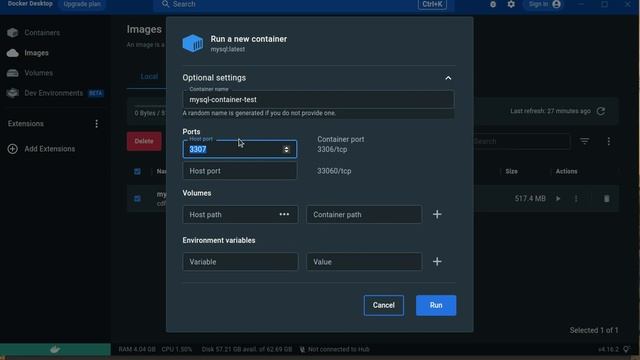This screenshot has height=360, width=640.
Task: Click the red Delete button
Action: click(x=144, y=141)
